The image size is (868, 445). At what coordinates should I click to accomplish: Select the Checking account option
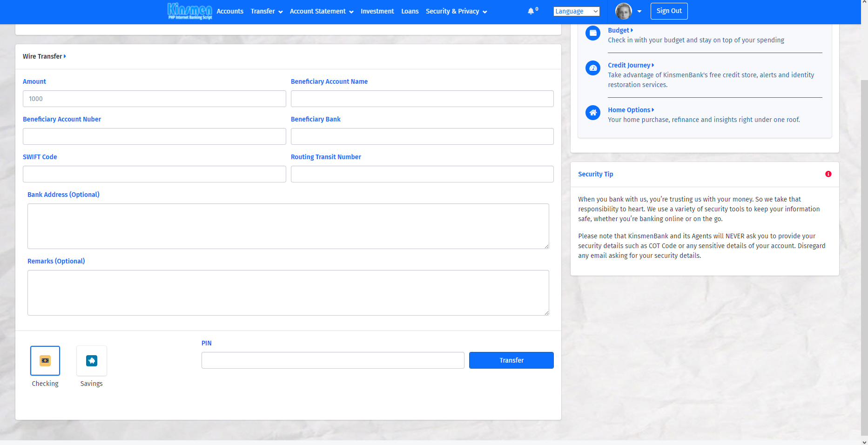click(x=45, y=361)
